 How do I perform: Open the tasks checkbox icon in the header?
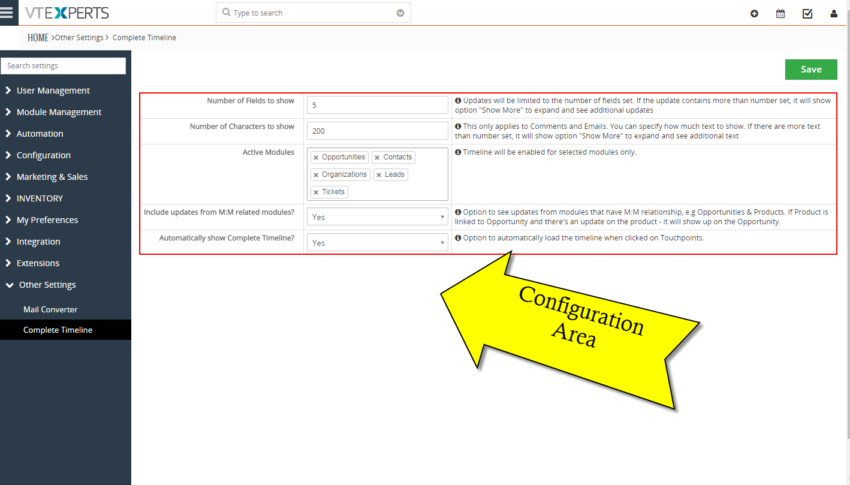807,14
